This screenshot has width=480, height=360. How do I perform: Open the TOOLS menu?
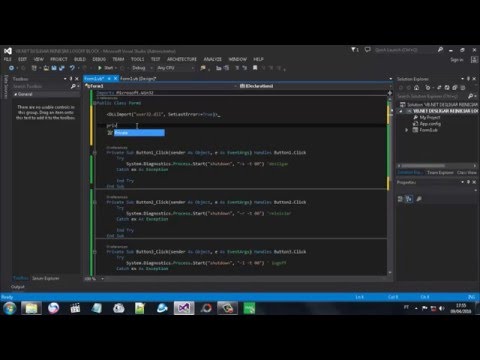pyautogui.click(x=137, y=59)
